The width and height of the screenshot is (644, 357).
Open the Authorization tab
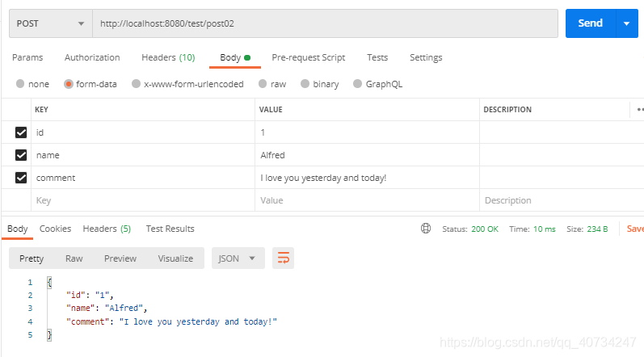(x=92, y=57)
